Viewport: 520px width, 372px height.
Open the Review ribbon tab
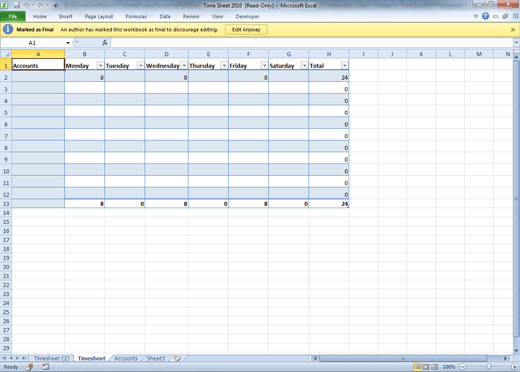(191, 16)
